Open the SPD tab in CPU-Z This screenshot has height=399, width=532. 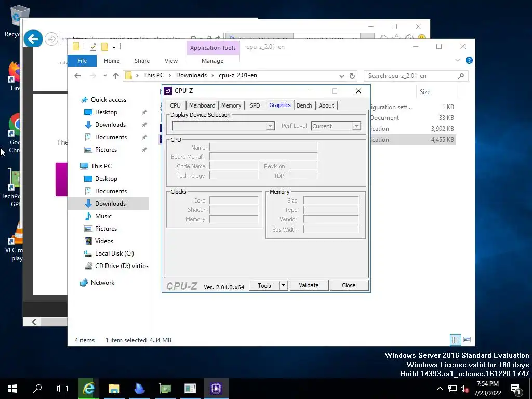tap(255, 105)
